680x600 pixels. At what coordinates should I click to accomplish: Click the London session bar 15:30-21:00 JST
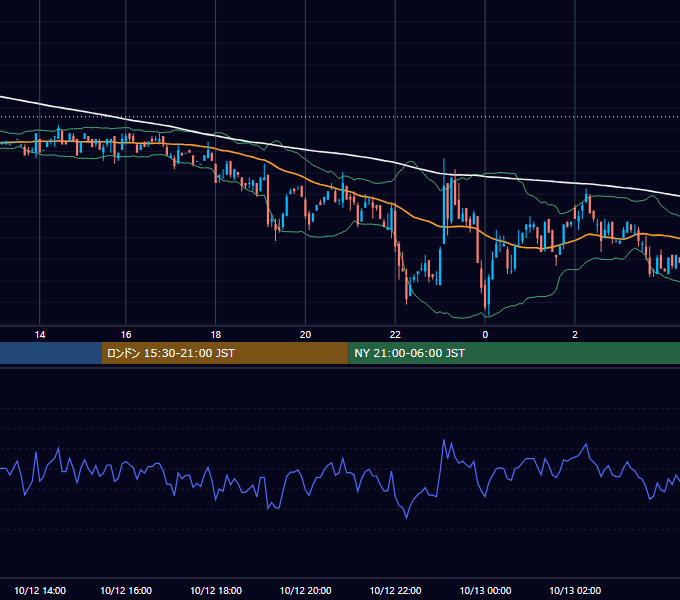click(x=225, y=353)
